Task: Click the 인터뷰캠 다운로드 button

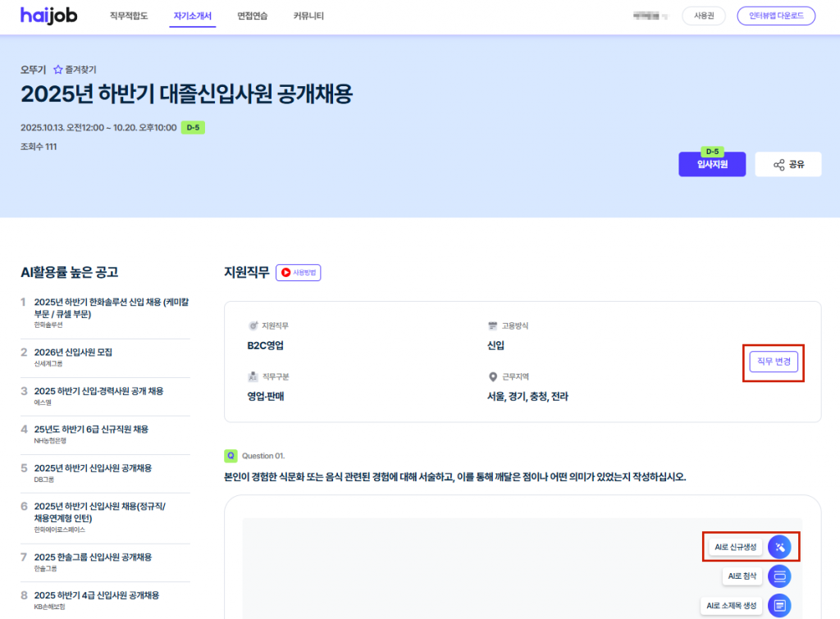Action: point(776,16)
